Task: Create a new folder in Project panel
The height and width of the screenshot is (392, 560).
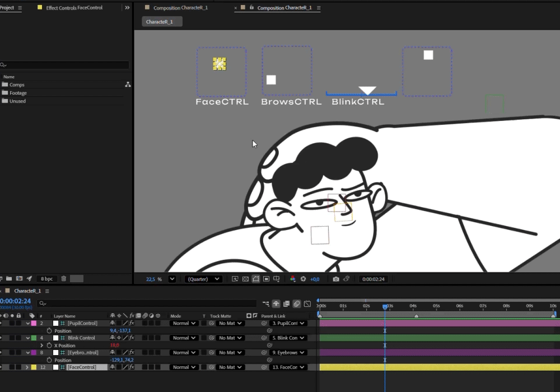Action: [x=10, y=279]
